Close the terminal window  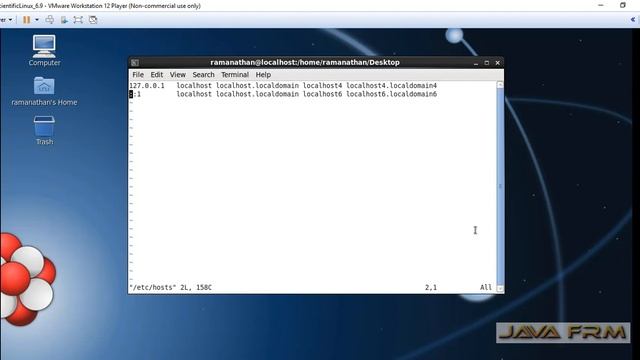pos(498,63)
